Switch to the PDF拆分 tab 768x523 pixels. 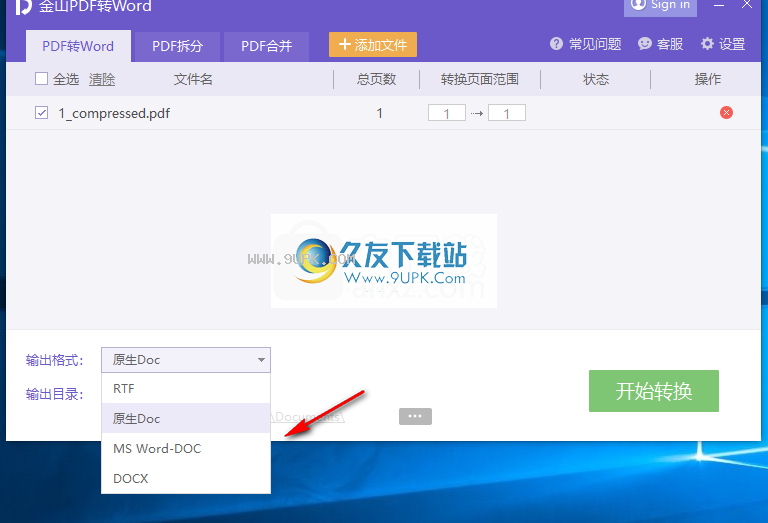point(178,47)
